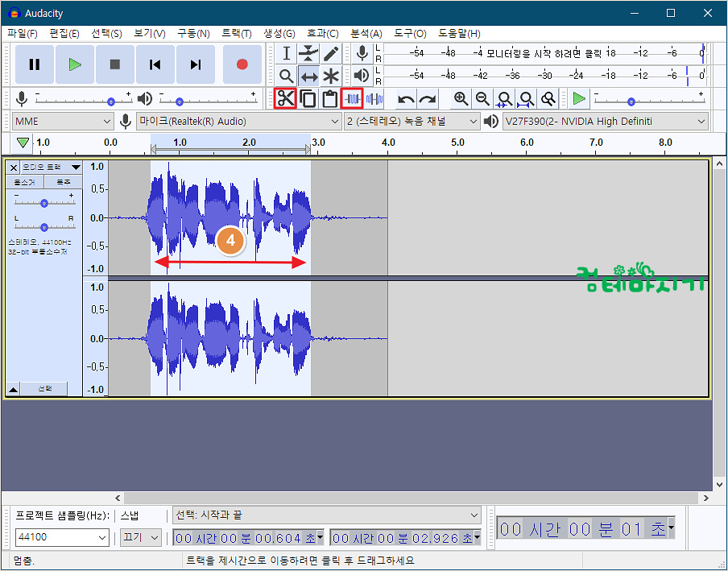Open the 효과(C) menu
The image size is (728, 571).
tap(322, 34)
